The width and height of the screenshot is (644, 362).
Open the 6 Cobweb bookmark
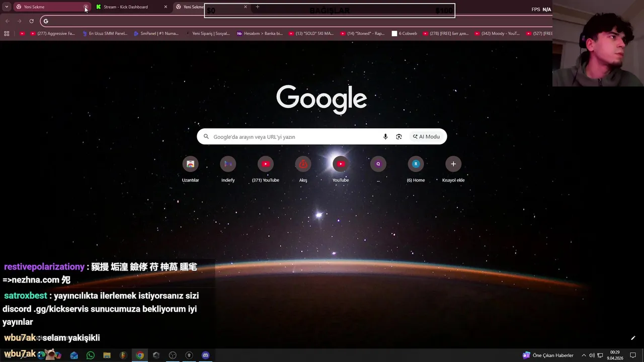pyautogui.click(x=405, y=34)
